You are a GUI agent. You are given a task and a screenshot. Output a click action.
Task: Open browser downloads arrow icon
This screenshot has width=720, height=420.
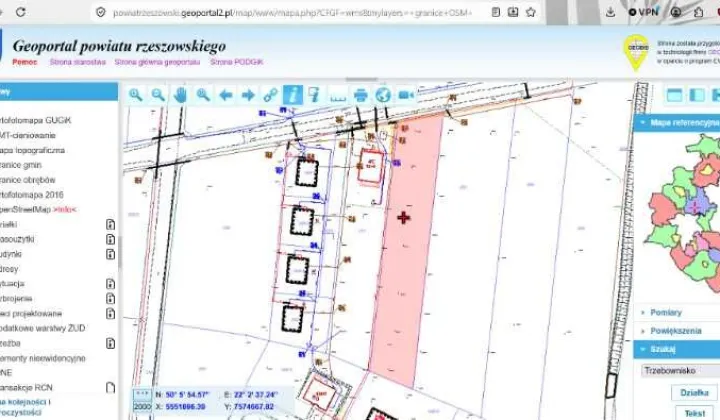tap(610, 12)
